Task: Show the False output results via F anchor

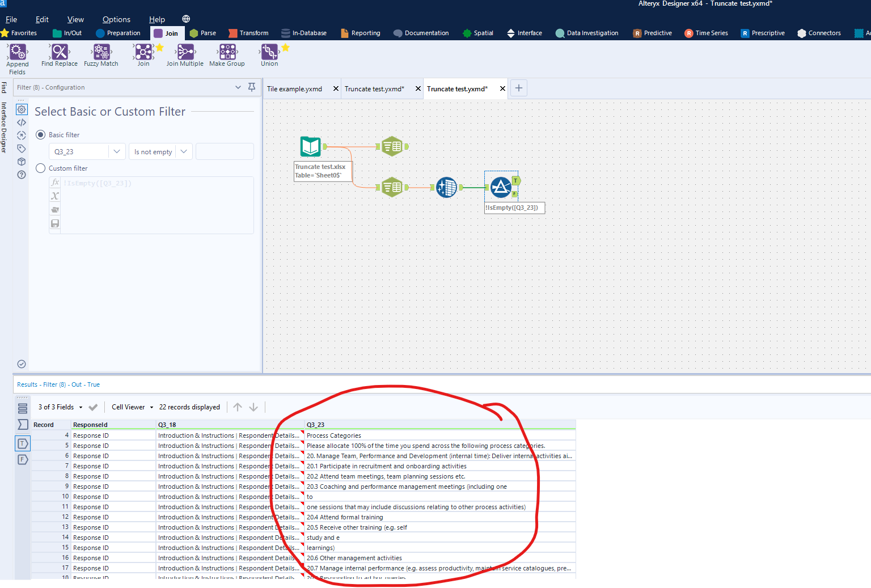Action: click(x=515, y=193)
